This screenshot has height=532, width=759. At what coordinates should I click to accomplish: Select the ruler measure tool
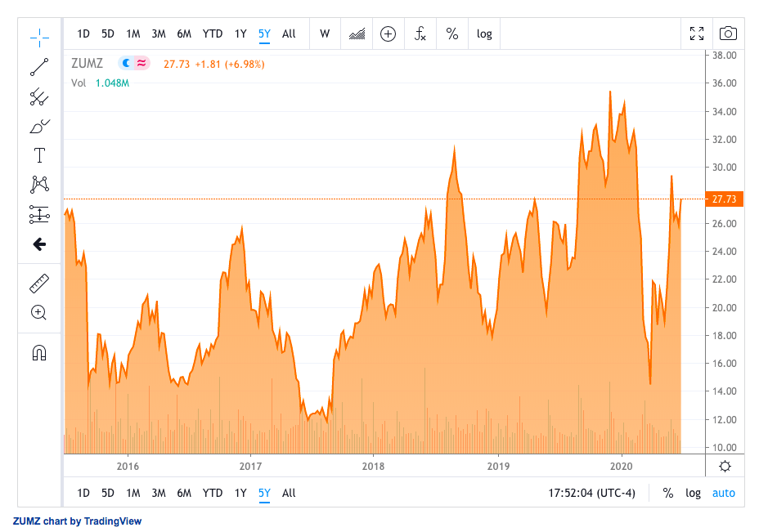[39, 284]
